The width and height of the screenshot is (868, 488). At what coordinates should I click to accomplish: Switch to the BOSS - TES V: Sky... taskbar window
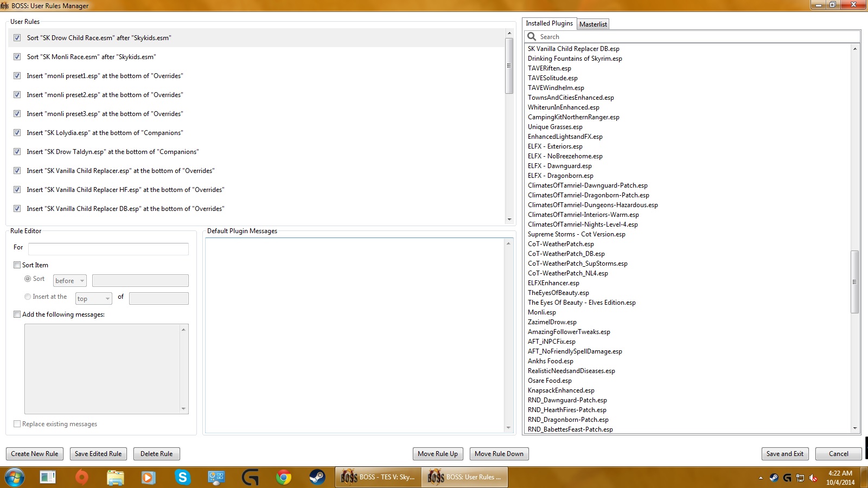pos(378,477)
